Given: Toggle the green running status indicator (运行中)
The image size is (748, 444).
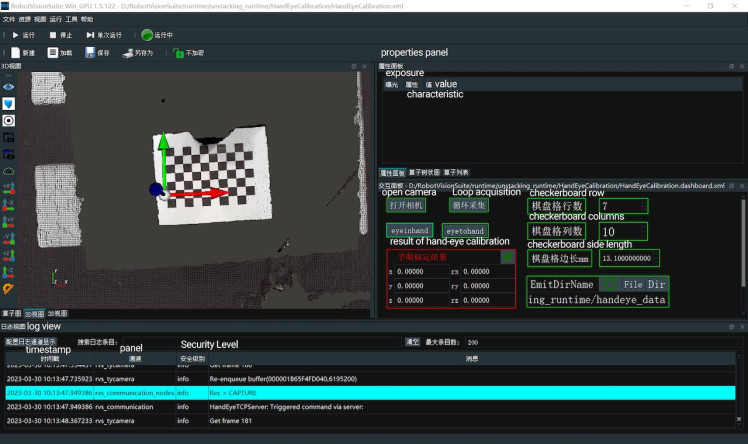Looking at the screenshot, I should pyautogui.click(x=147, y=35).
